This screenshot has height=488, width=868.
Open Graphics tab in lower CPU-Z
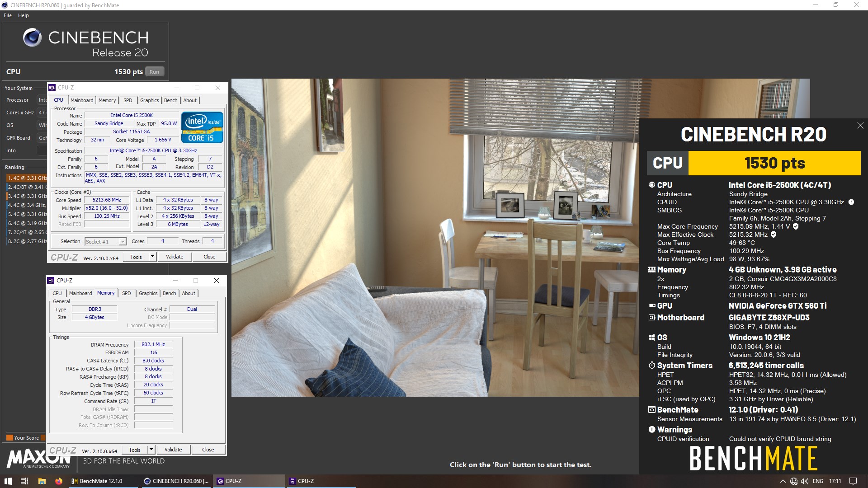pyautogui.click(x=148, y=293)
